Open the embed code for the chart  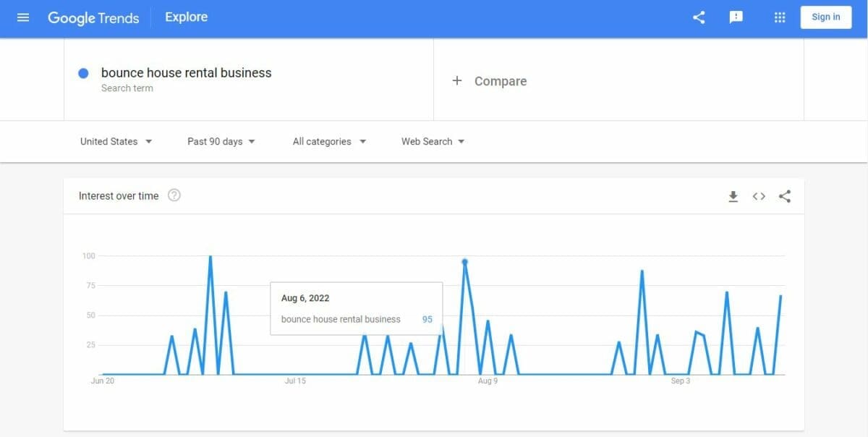[x=758, y=195]
